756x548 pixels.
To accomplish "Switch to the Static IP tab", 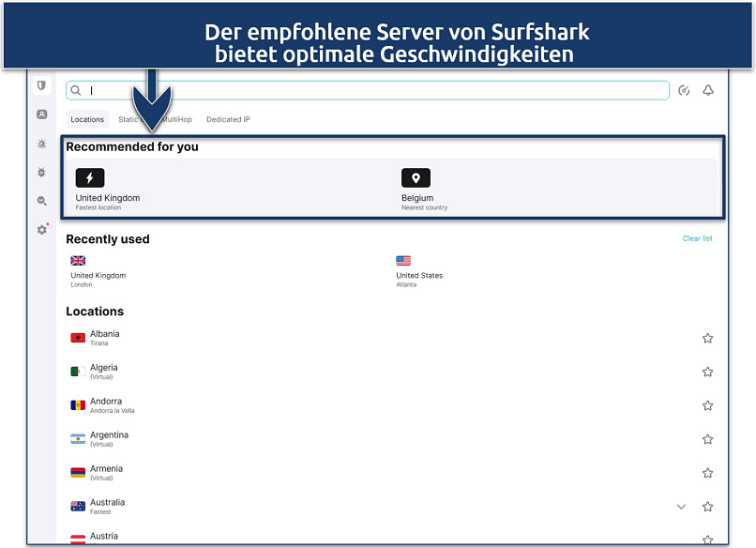I will (130, 119).
